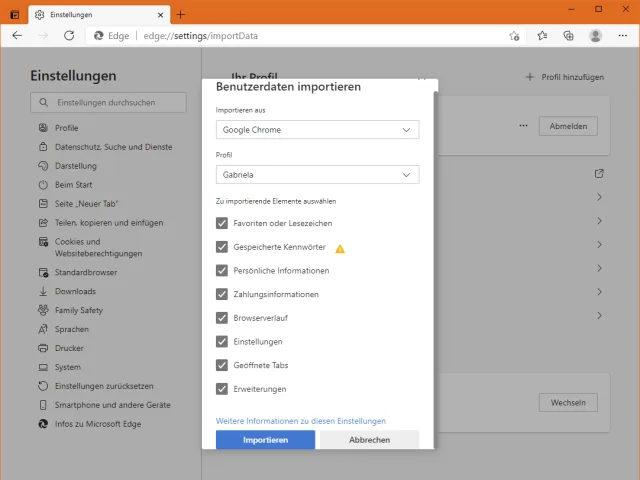The image size is (640, 480).
Task: Click the back navigation arrow
Action: tap(17, 35)
